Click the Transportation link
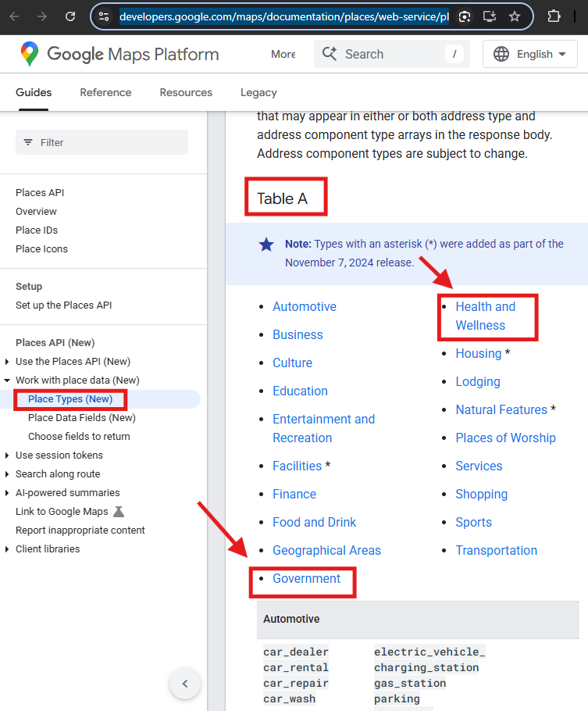This screenshot has width=588, height=711. [x=497, y=550]
